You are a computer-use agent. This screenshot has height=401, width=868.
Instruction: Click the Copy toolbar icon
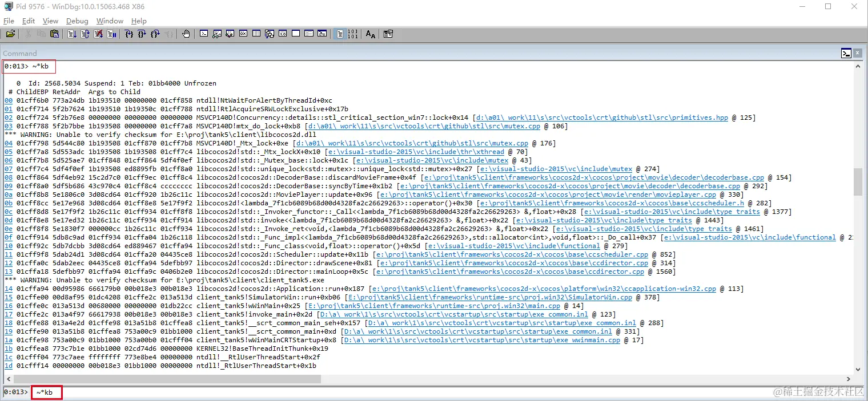tap(41, 34)
